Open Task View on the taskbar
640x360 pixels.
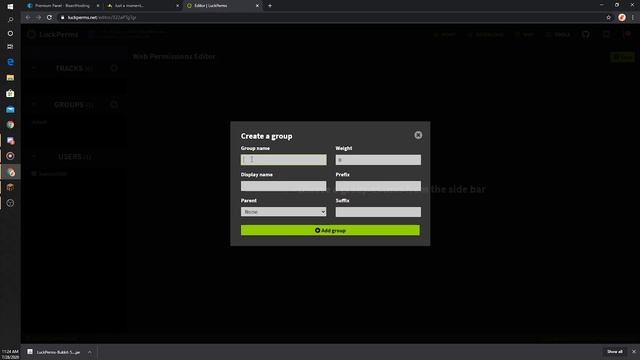pos(10,47)
